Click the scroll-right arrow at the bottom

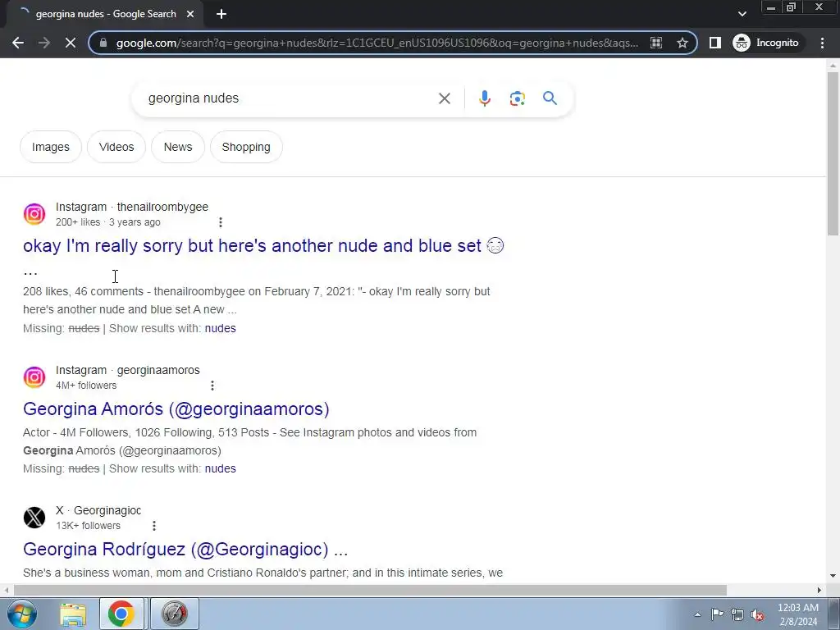click(x=819, y=591)
